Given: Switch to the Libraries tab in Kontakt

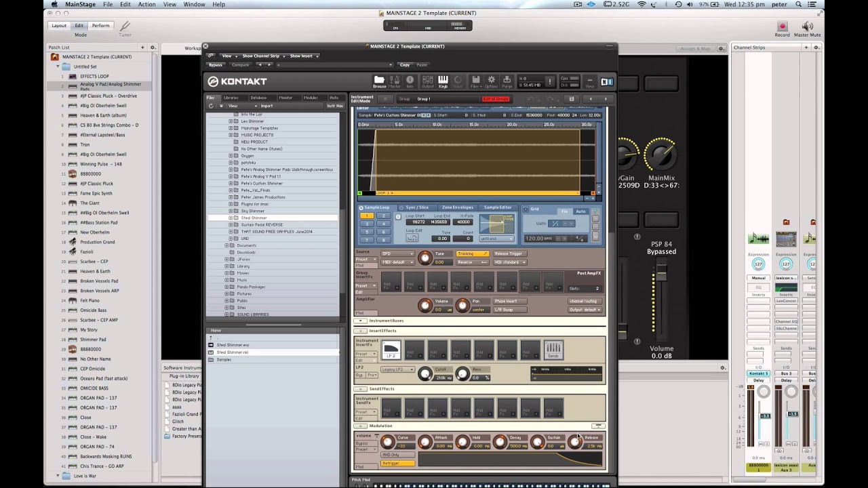Looking at the screenshot, I should [231, 98].
